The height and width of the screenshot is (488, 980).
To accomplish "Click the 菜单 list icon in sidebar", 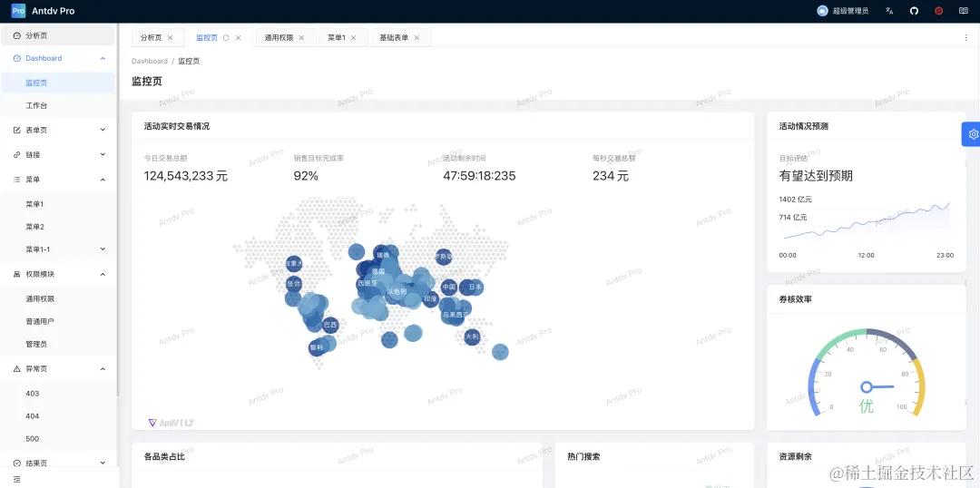I will pyautogui.click(x=17, y=180).
